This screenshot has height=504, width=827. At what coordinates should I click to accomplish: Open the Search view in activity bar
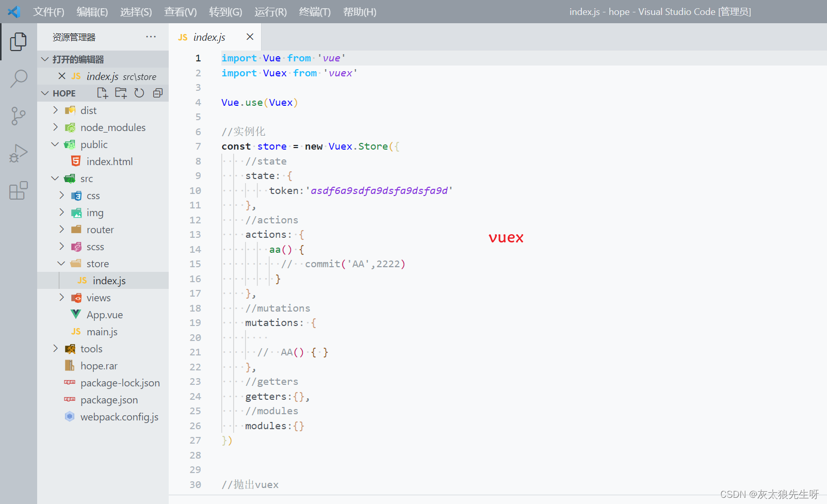pos(19,79)
